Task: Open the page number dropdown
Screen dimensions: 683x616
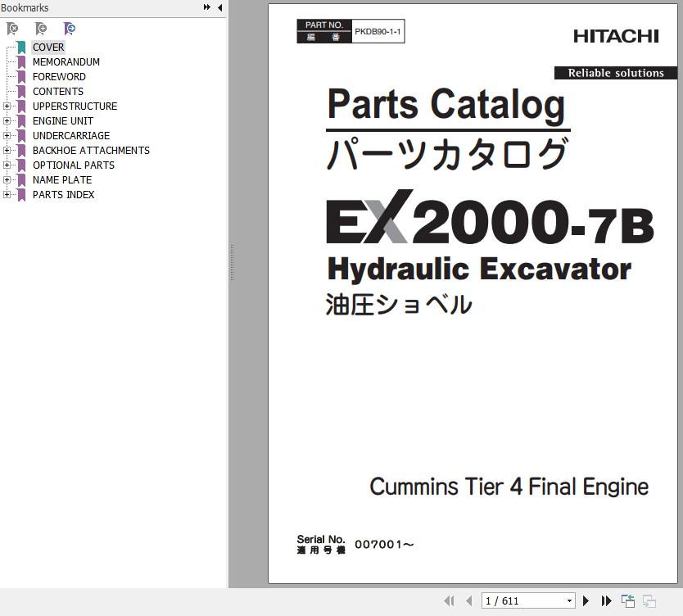Action: coord(569,600)
